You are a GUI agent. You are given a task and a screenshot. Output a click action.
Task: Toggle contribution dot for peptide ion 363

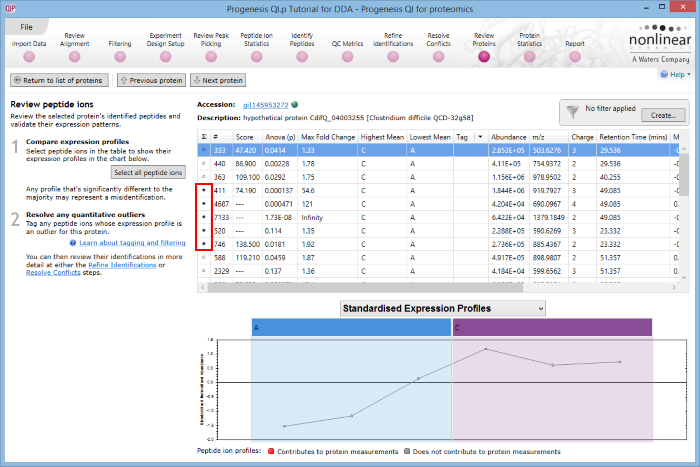pyautogui.click(x=204, y=177)
